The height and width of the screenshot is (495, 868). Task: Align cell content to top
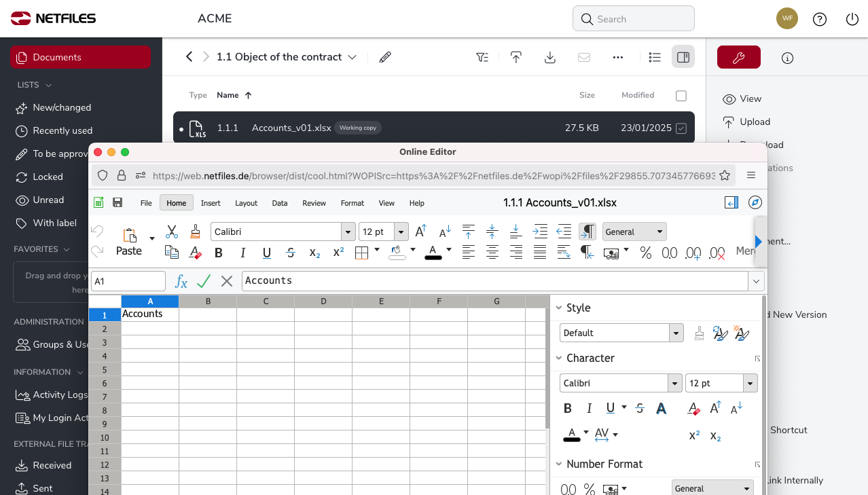[469, 232]
